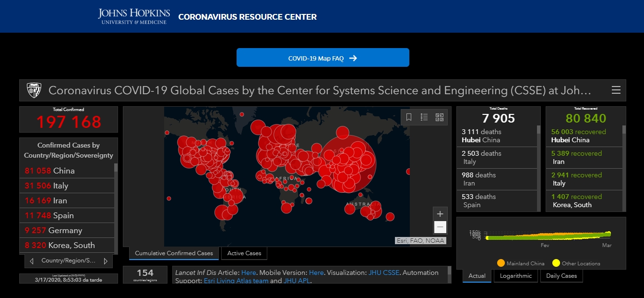Open the COVID-19 Map FAQ button

click(x=322, y=58)
